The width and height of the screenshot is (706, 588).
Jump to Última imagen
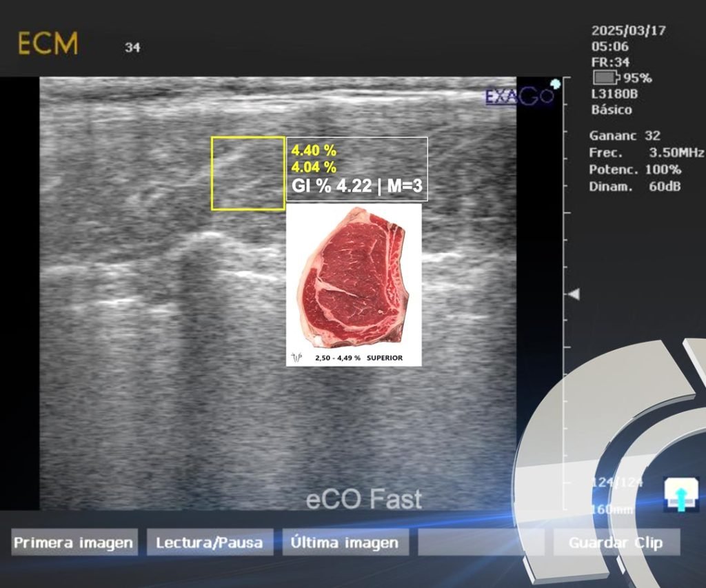click(x=345, y=542)
